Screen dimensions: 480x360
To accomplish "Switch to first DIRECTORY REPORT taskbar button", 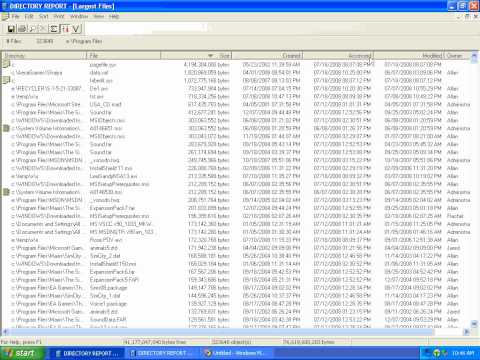I will click(x=87, y=353).
